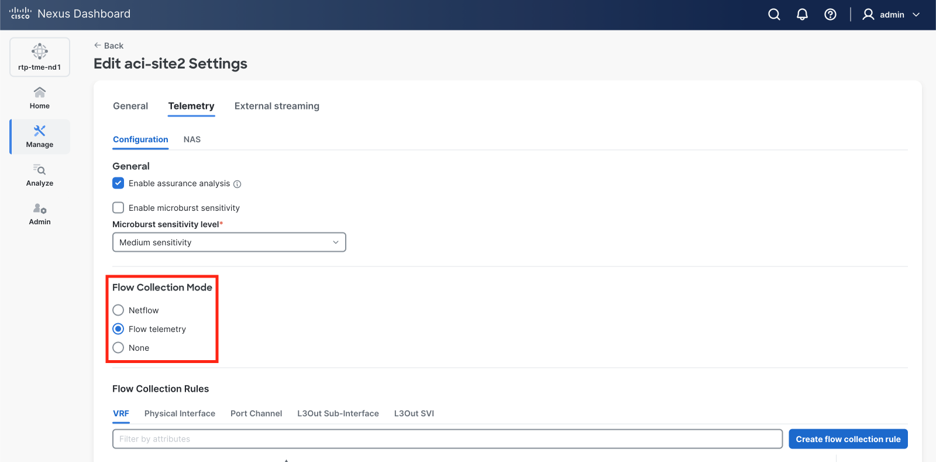The width and height of the screenshot is (936, 462).
Task: Click the Flow Collection Mode heading
Action: pyautogui.click(x=162, y=287)
